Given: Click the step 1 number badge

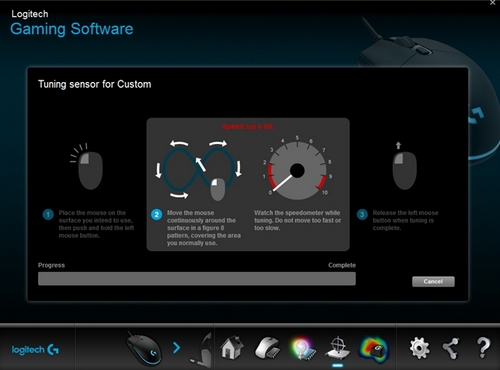Looking at the screenshot, I should 48,214.
